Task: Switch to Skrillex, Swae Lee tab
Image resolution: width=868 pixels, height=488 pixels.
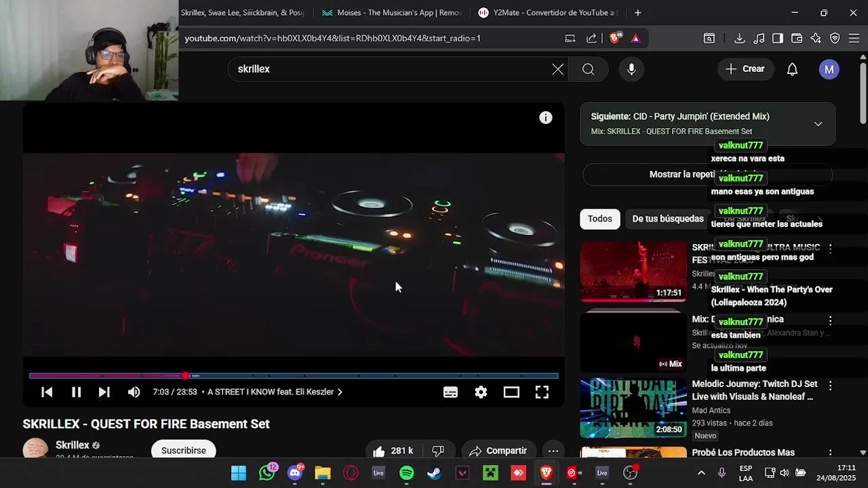Action: point(243,13)
